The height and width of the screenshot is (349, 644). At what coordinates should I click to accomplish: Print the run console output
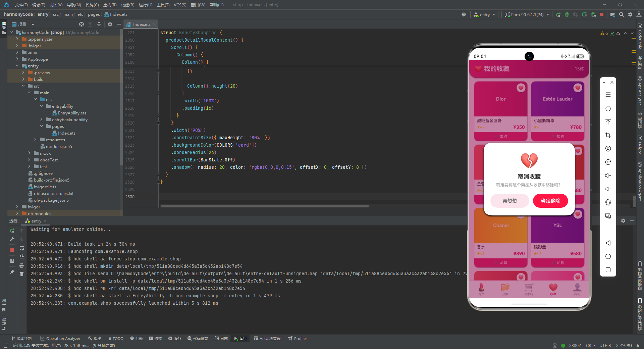click(x=22, y=265)
